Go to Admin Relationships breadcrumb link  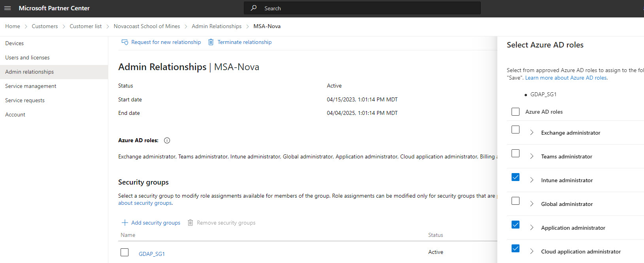[217, 27]
